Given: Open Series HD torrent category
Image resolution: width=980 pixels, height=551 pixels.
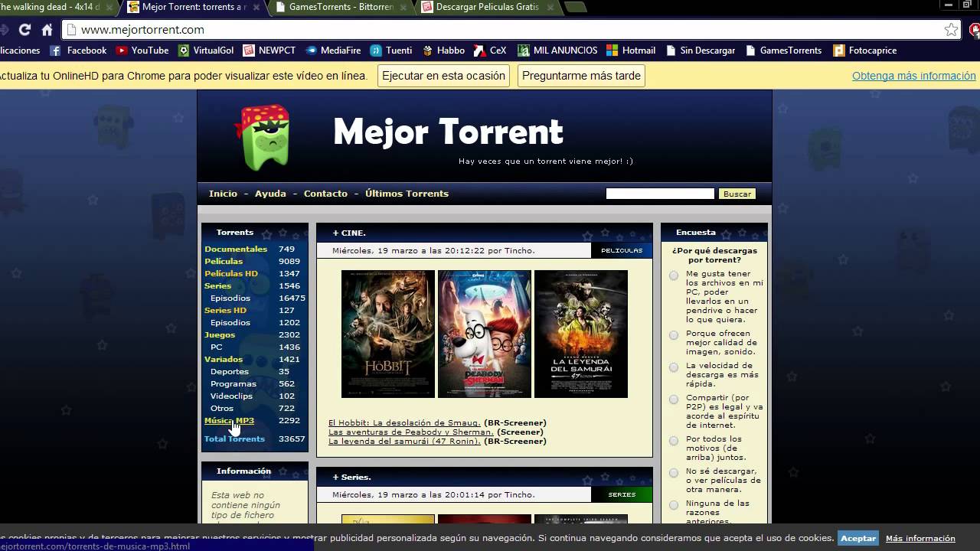Looking at the screenshot, I should 225,310.
